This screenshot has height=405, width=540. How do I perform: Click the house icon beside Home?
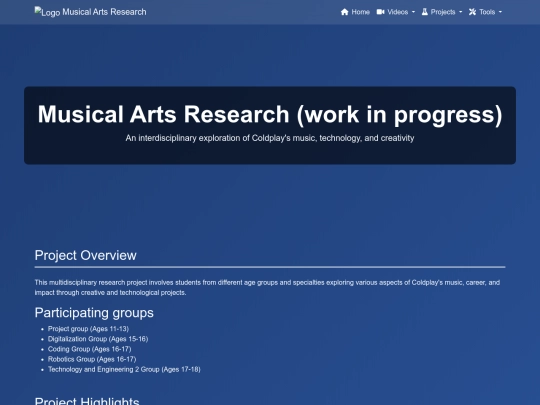pyautogui.click(x=344, y=12)
